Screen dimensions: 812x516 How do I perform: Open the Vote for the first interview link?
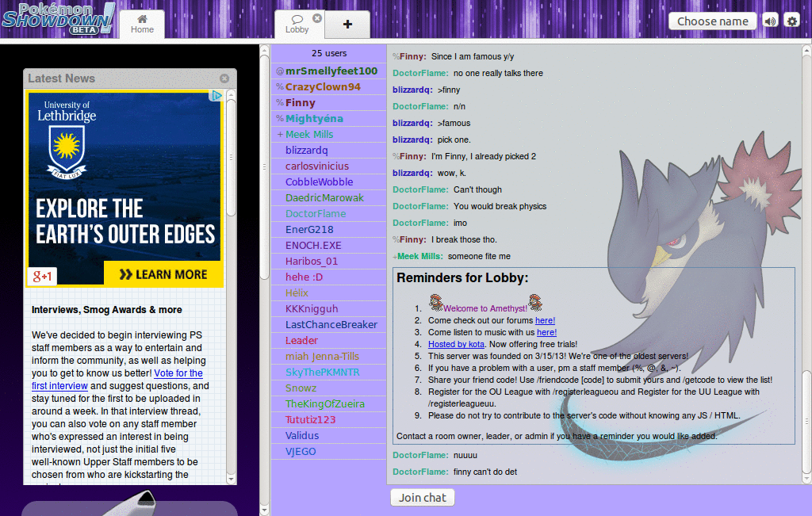117,380
